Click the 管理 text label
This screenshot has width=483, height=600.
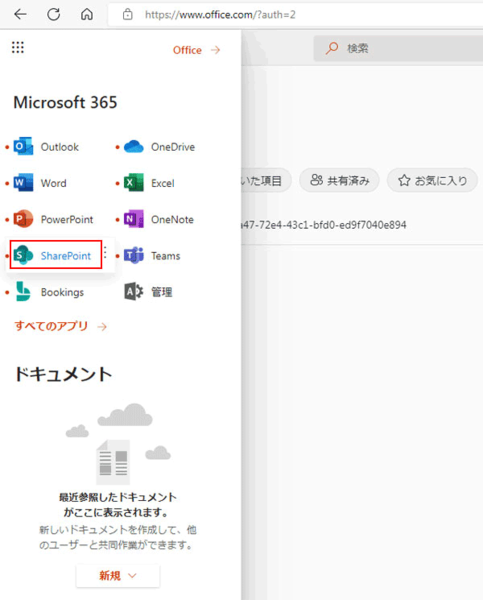[x=162, y=292]
